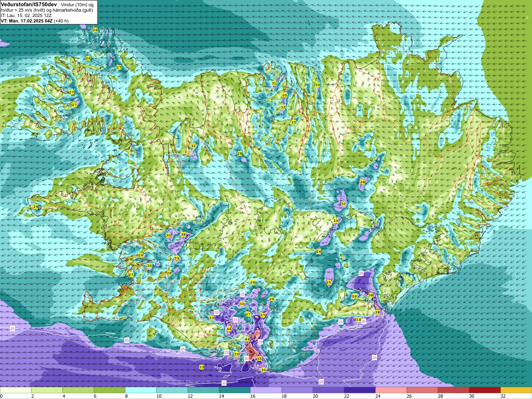The image size is (532, 399).
Task: Click the dark teal 14–16 legend swatch
Action: pyautogui.click(x=234, y=390)
